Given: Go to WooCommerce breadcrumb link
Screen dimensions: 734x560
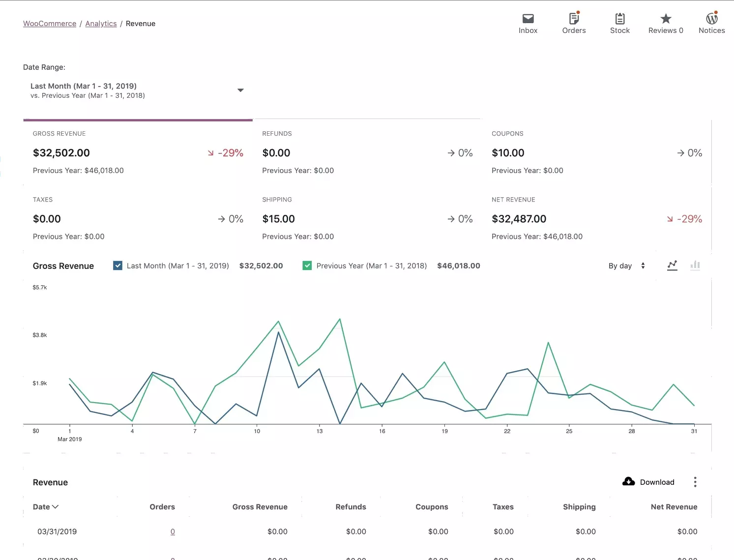Looking at the screenshot, I should point(50,24).
